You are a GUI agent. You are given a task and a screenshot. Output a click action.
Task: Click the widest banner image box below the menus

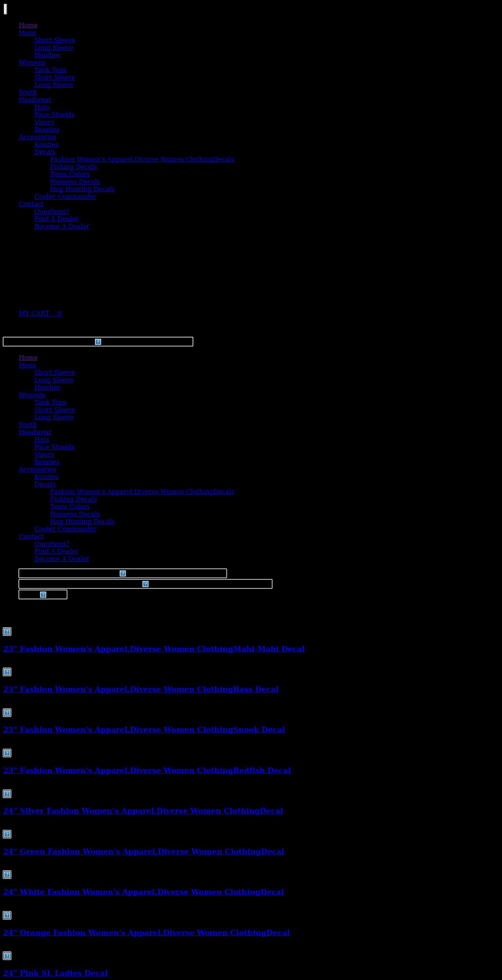point(145,584)
